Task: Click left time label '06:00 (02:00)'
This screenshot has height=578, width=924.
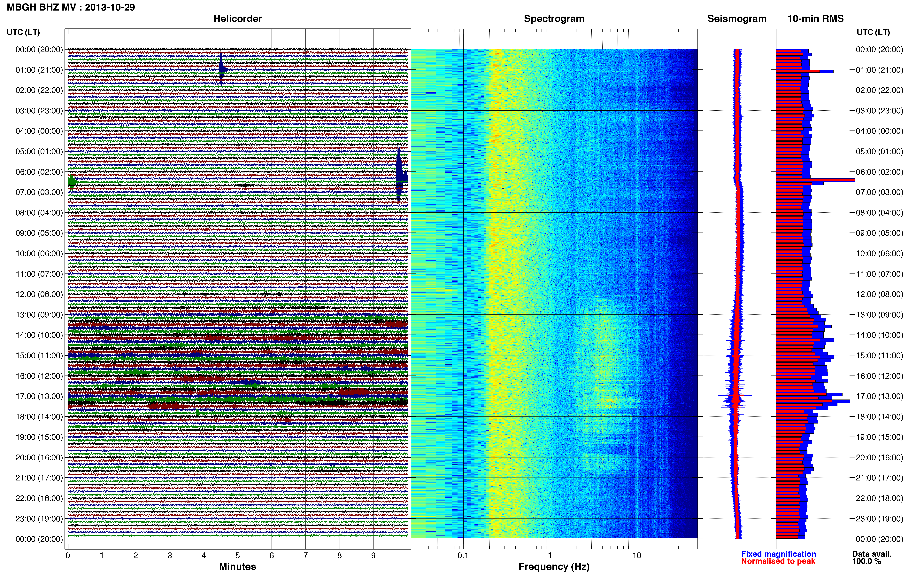Action: pyautogui.click(x=39, y=172)
